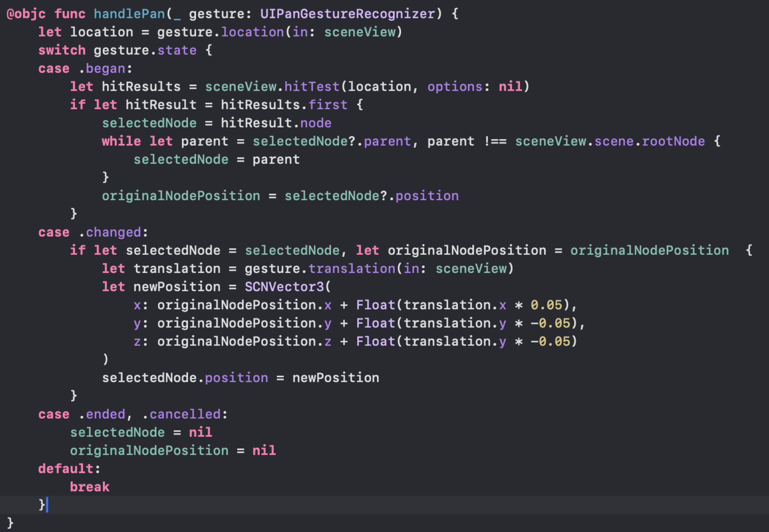This screenshot has height=532, width=769.
Task: Place cursor on hitTest method call
Action: [312, 87]
